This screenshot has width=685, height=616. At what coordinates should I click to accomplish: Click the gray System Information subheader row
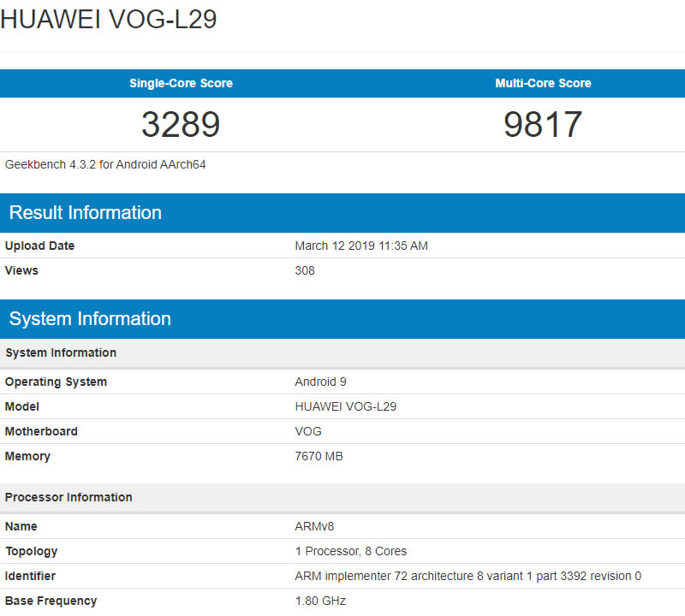click(x=61, y=352)
